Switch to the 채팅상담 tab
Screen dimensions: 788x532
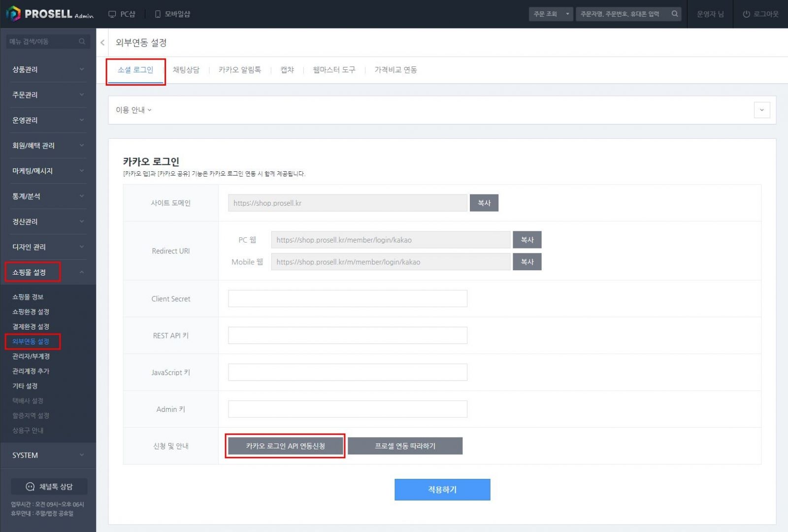[x=186, y=70]
